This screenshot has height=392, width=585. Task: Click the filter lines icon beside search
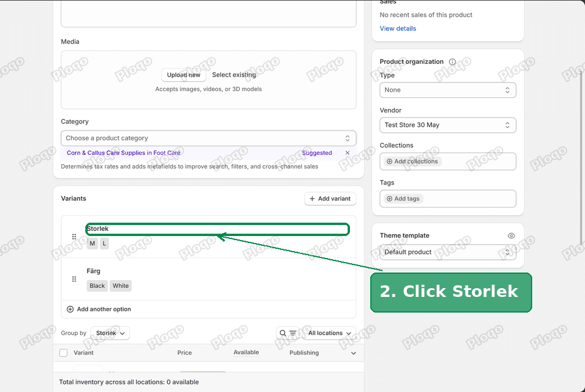[293, 333]
